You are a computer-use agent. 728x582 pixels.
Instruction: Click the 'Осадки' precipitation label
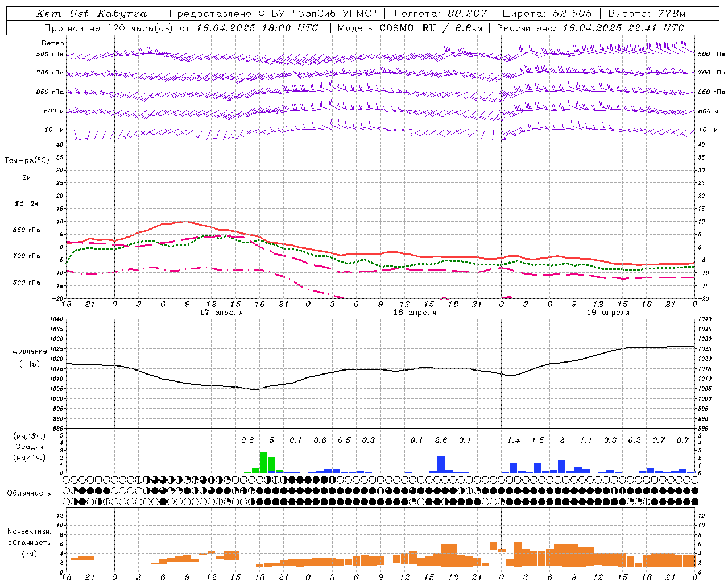click(29, 447)
